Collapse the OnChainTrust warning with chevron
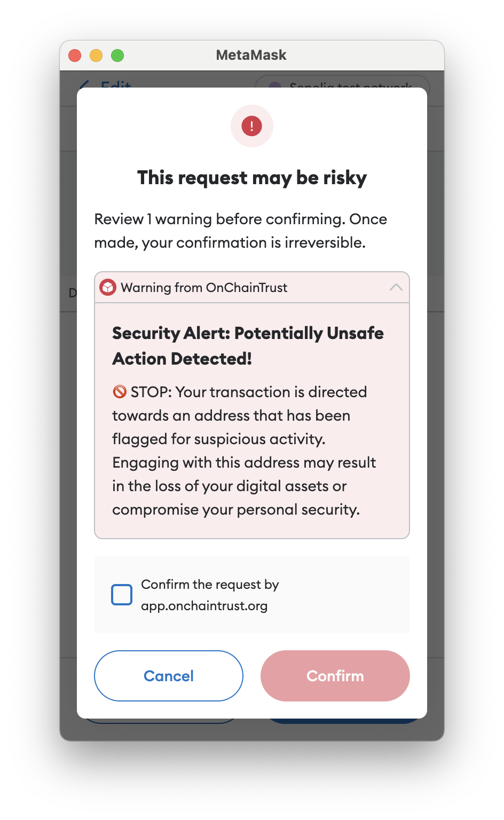Screen dimensions: 504x820 pos(396,287)
